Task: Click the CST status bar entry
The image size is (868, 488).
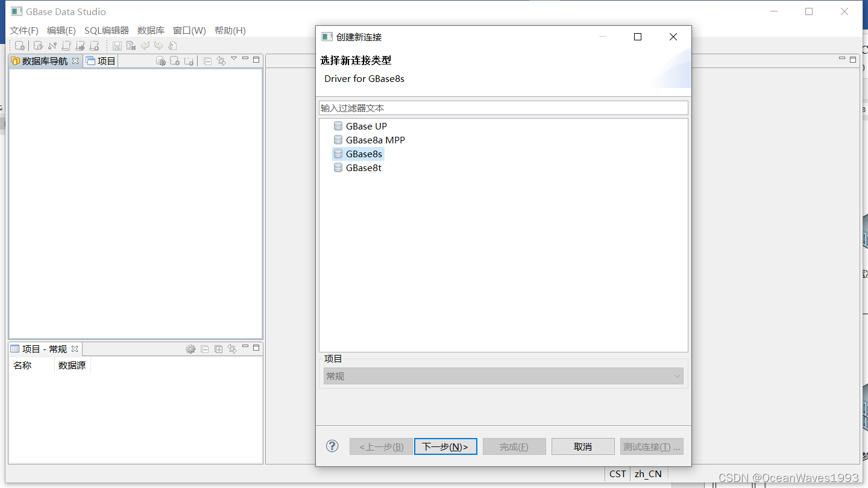Action: point(618,474)
